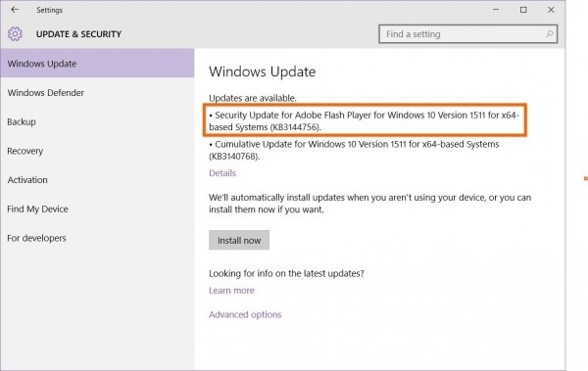Open the Backup section
588x371 pixels.
(97, 121)
